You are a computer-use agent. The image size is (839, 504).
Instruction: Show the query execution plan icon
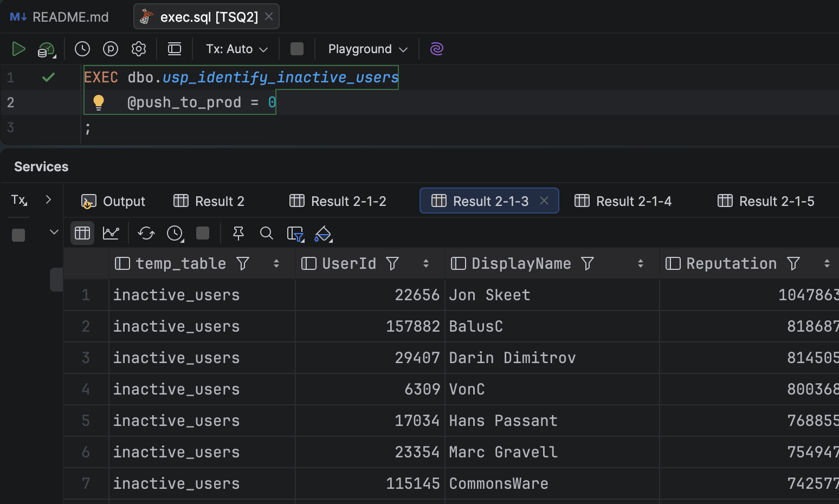[x=110, y=49]
